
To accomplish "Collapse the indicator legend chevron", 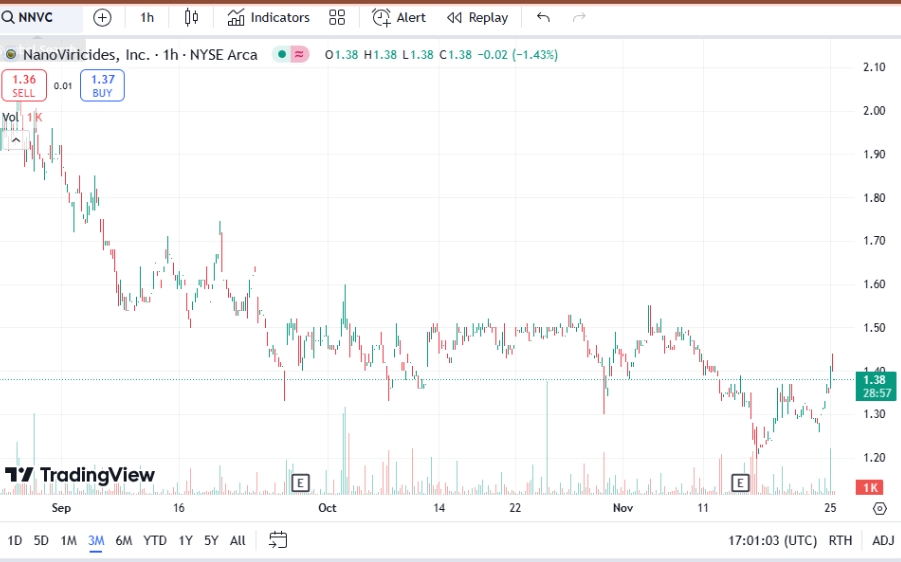I will coord(16,140).
